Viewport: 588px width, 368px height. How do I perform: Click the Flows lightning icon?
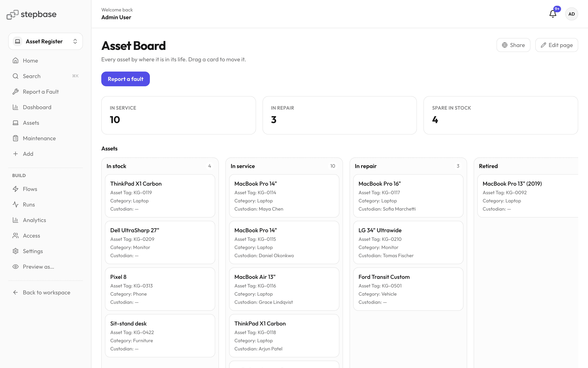(16, 189)
